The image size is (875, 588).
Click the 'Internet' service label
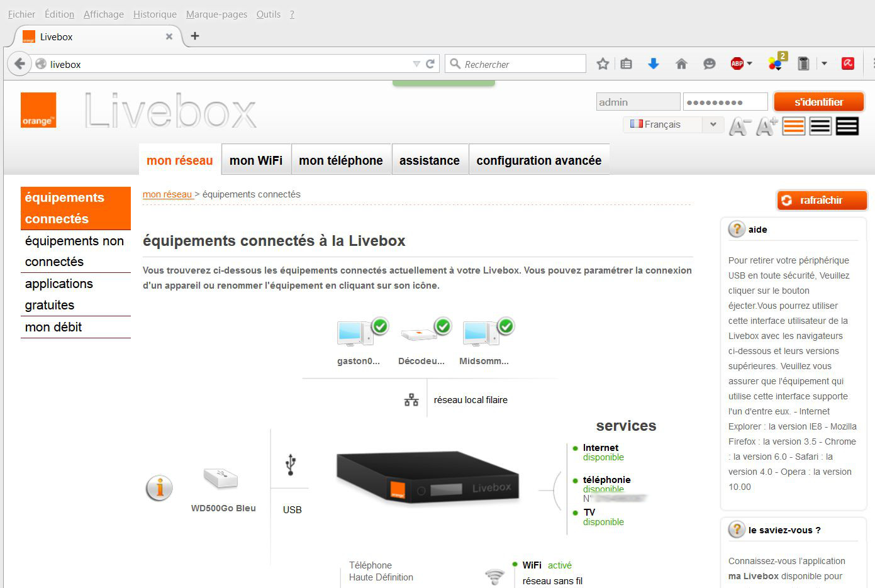coord(601,448)
